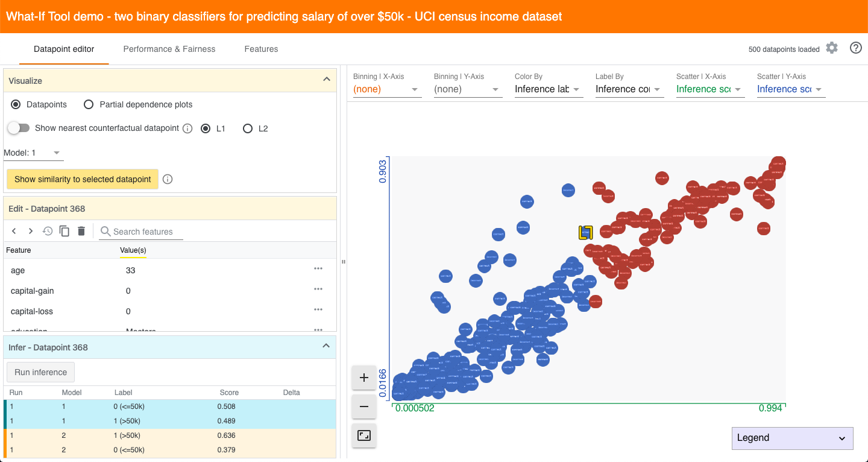
Task: Select the Datapoints radio button
Action: [16, 104]
